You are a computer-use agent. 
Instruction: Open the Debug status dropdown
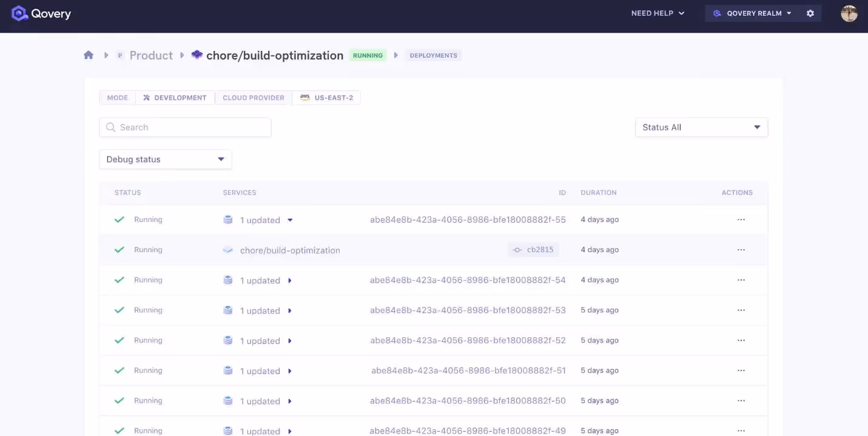(x=165, y=159)
